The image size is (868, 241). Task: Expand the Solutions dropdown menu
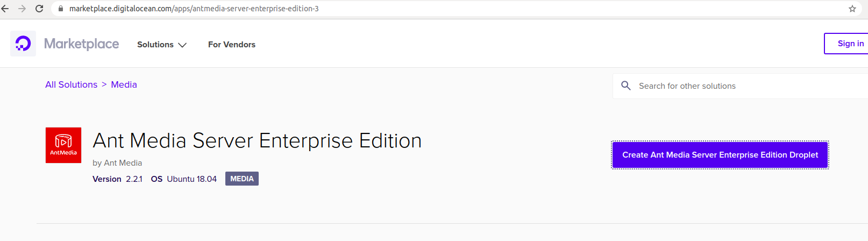tap(162, 45)
